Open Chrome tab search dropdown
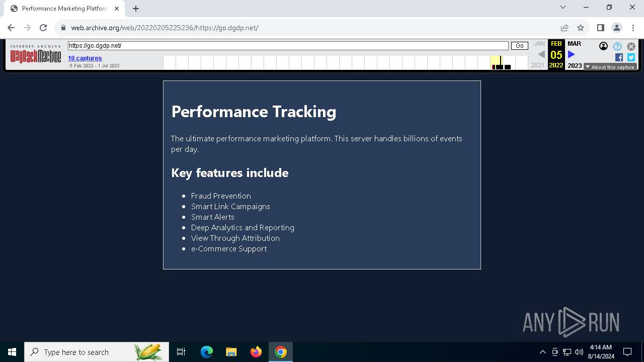 [x=563, y=8]
